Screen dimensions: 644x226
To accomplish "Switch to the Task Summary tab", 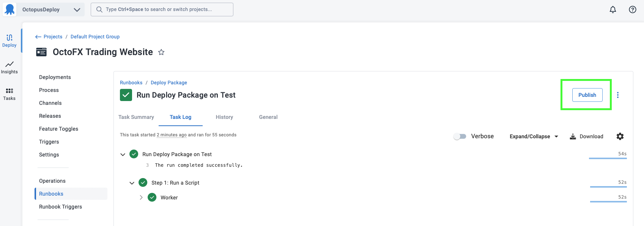I will coord(136,117).
